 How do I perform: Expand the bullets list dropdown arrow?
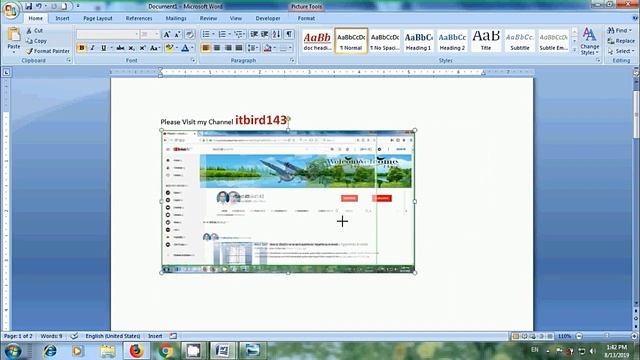pyautogui.click(x=213, y=34)
